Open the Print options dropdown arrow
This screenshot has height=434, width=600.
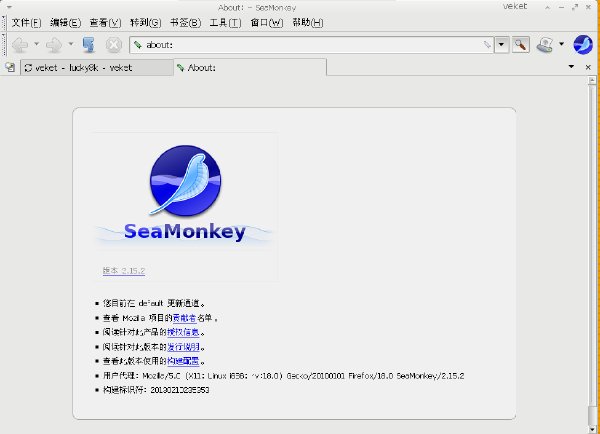(561, 44)
